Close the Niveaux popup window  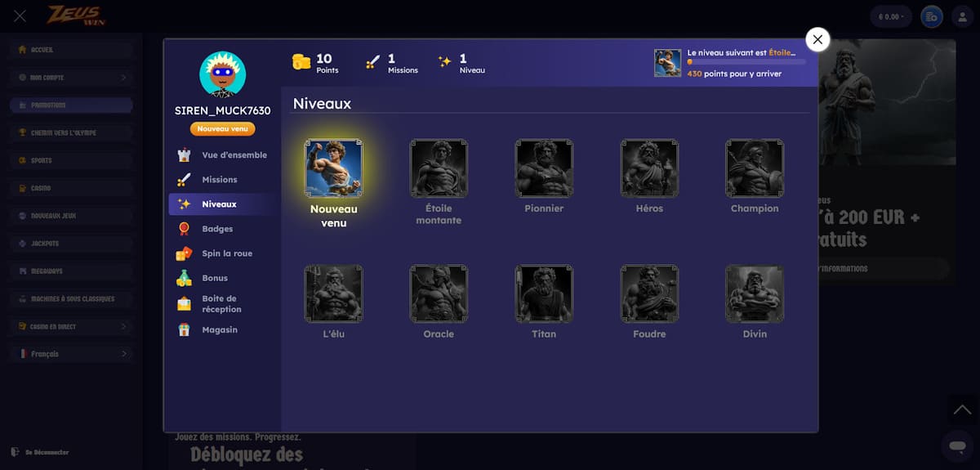coord(817,39)
